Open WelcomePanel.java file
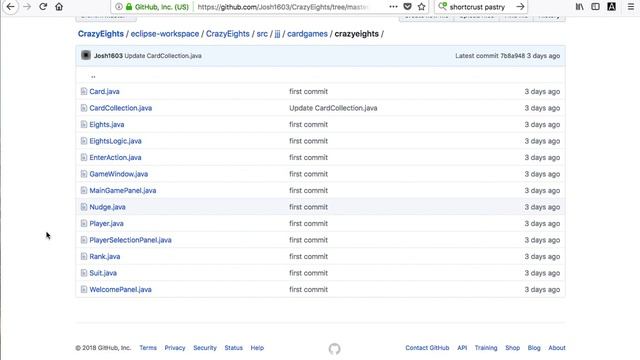The width and height of the screenshot is (640, 360). pyautogui.click(x=120, y=289)
